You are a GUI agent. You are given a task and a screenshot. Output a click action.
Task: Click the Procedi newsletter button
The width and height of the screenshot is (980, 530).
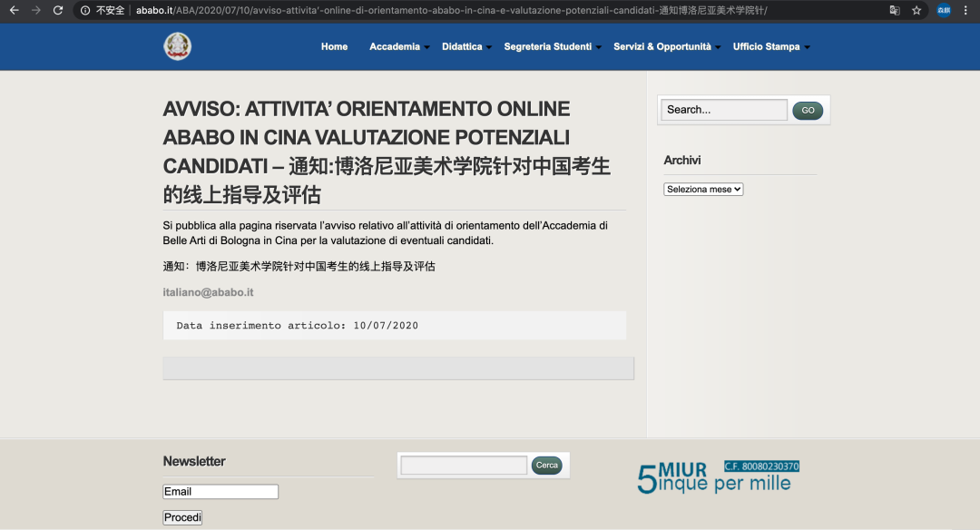(x=182, y=517)
